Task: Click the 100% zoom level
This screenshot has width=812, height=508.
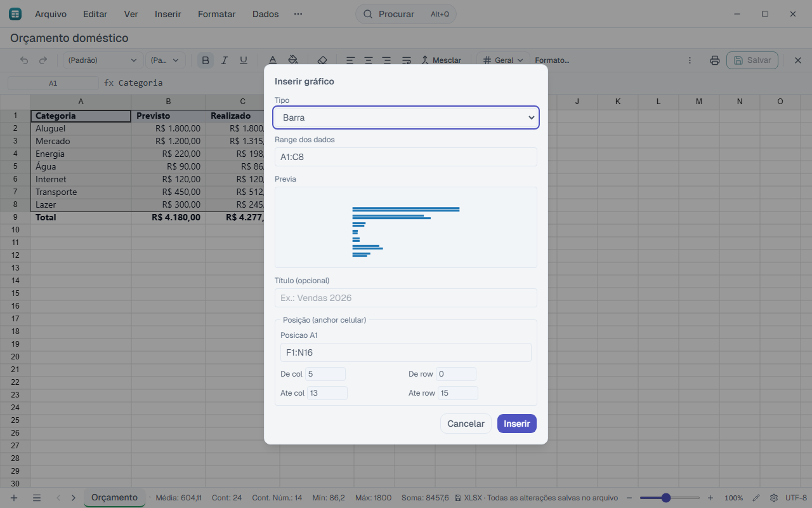Action: (734, 498)
